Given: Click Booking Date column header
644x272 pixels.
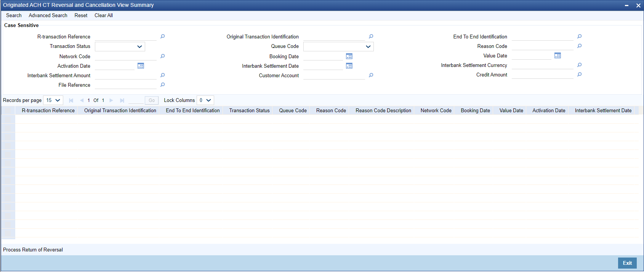Looking at the screenshot, I should [475, 111].
